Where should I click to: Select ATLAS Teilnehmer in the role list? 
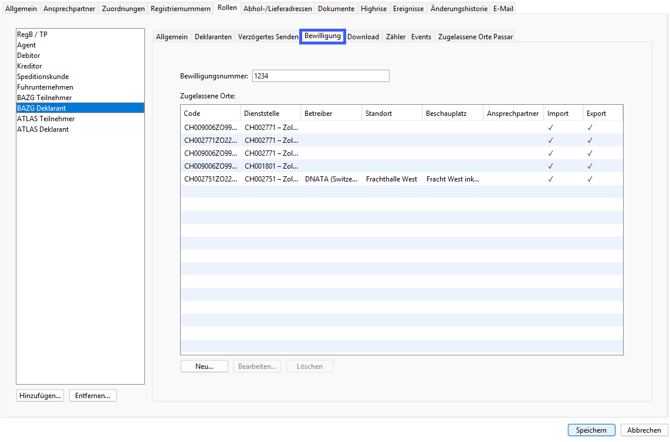[x=46, y=119]
